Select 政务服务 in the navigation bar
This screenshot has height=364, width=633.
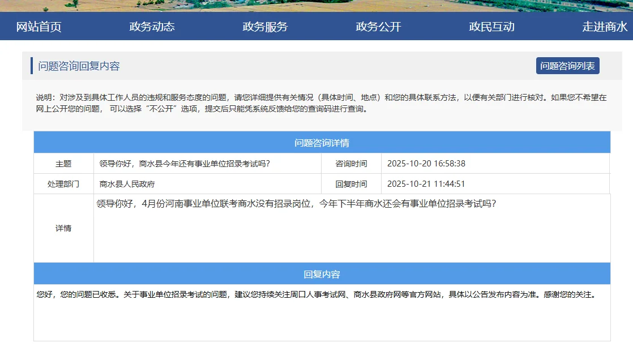coord(264,26)
